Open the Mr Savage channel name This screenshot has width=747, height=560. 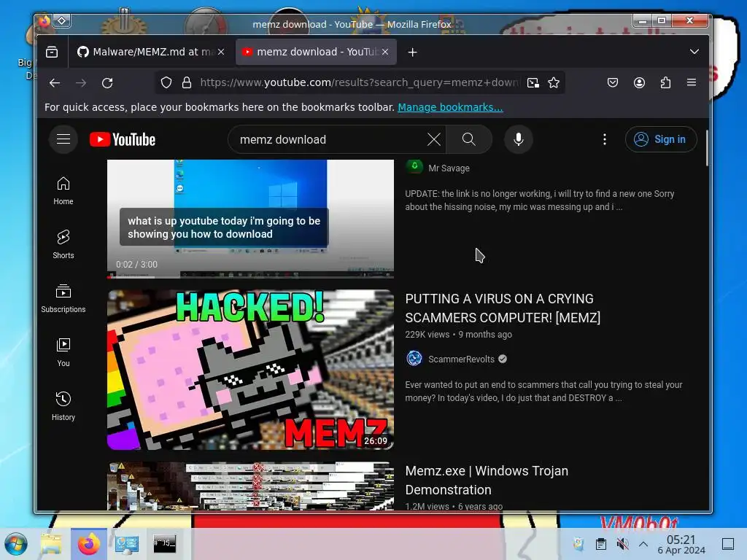coord(449,168)
